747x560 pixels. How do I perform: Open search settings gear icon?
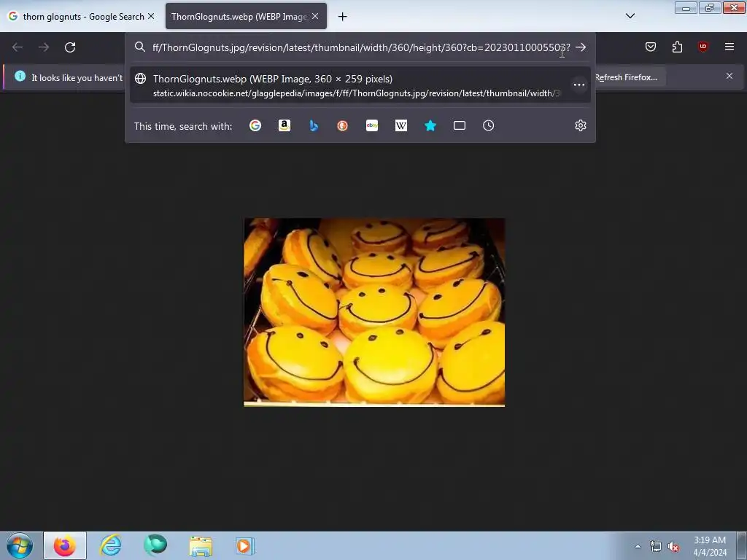tap(580, 125)
